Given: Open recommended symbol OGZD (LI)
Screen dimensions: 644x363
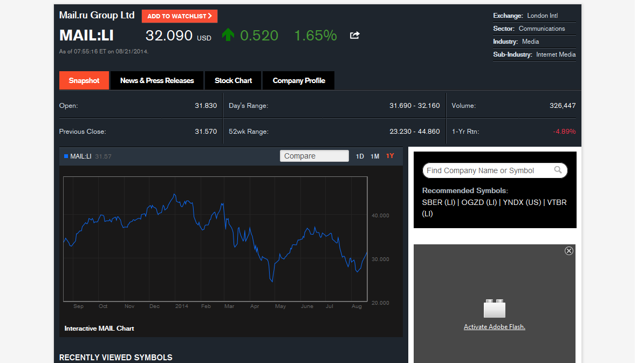Looking at the screenshot, I should pyautogui.click(x=479, y=202).
